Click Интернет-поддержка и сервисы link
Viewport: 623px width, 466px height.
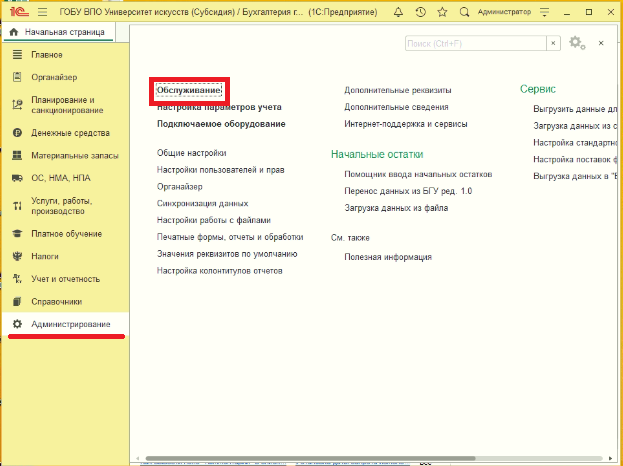click(405, 124)
